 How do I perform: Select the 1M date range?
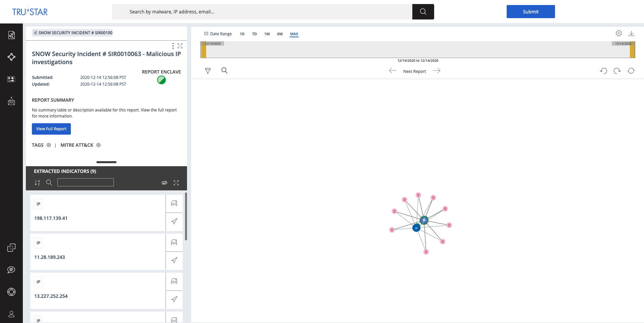click(x=267, y=34)
